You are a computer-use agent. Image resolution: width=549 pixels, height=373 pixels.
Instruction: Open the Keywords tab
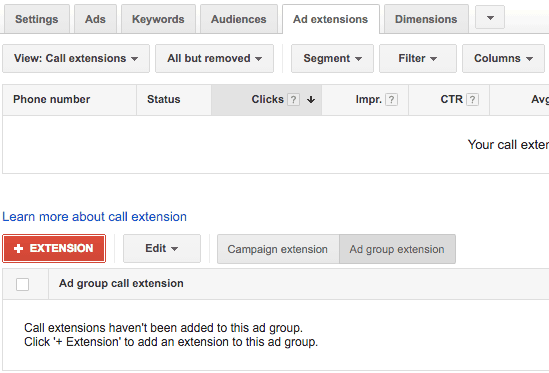coord(158,19)
